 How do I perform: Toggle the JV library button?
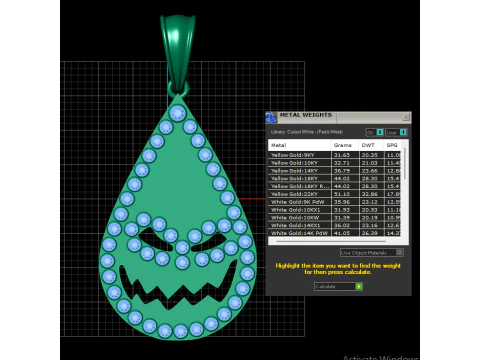[374, 132]
